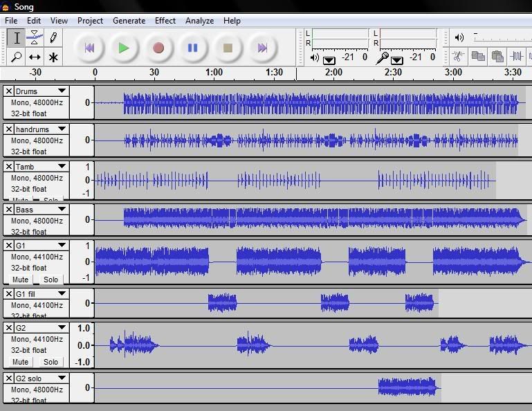
Task: Close the G1 fill track
Action: 9,293
